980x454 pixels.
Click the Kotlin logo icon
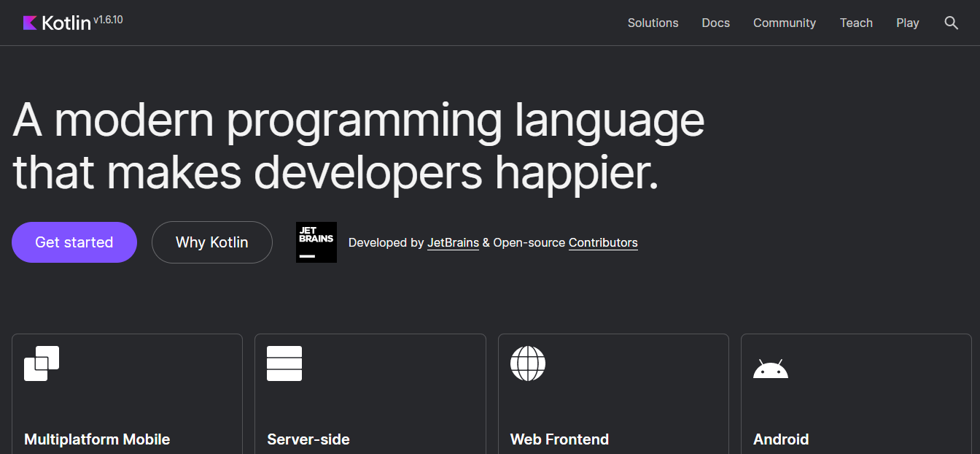29,22
